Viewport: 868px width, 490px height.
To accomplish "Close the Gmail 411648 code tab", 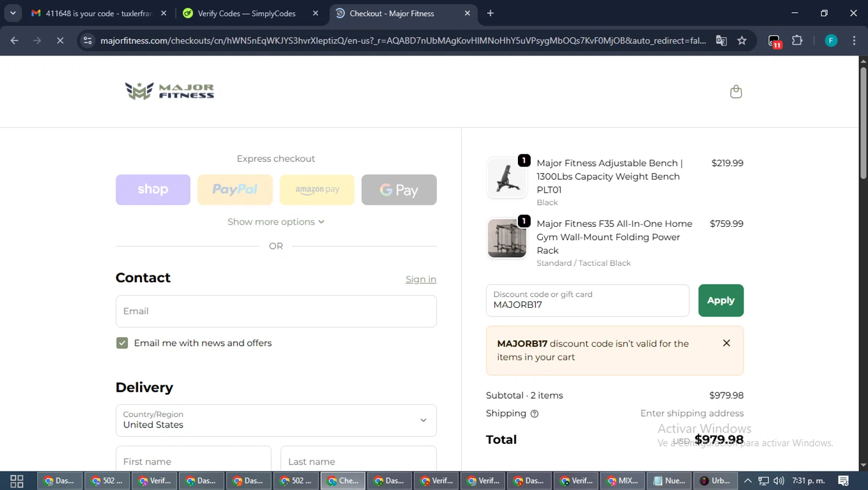I will tap(164, 13).
